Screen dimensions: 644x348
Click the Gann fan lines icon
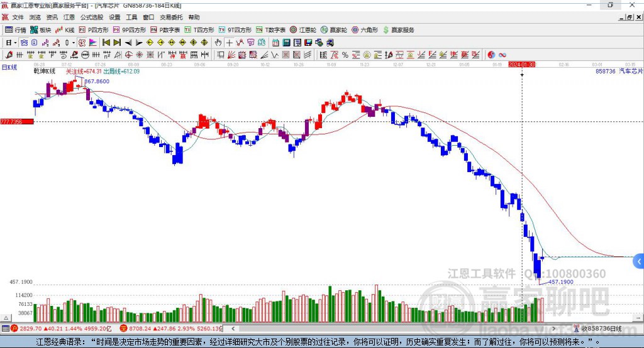pos(231,55)
